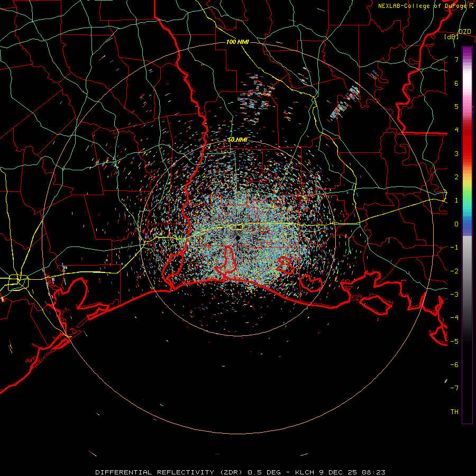476x476 pixels.
Task: Click the scale value 7 label
Action: (x=456, y=59)
